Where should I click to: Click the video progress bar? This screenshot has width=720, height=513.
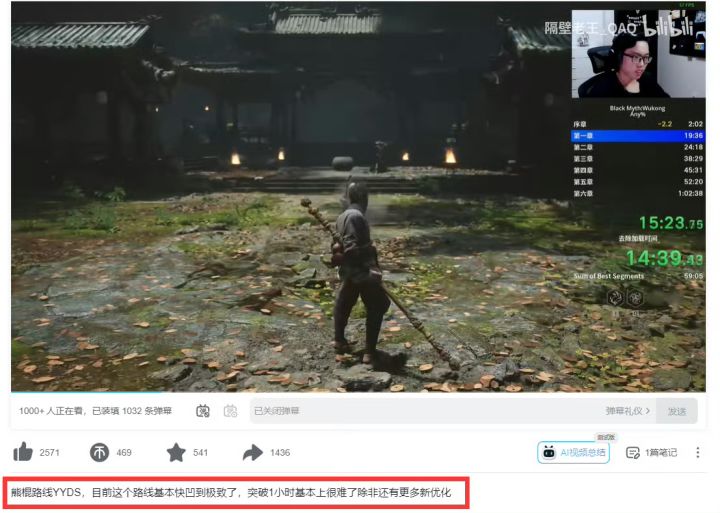(358, 392)
